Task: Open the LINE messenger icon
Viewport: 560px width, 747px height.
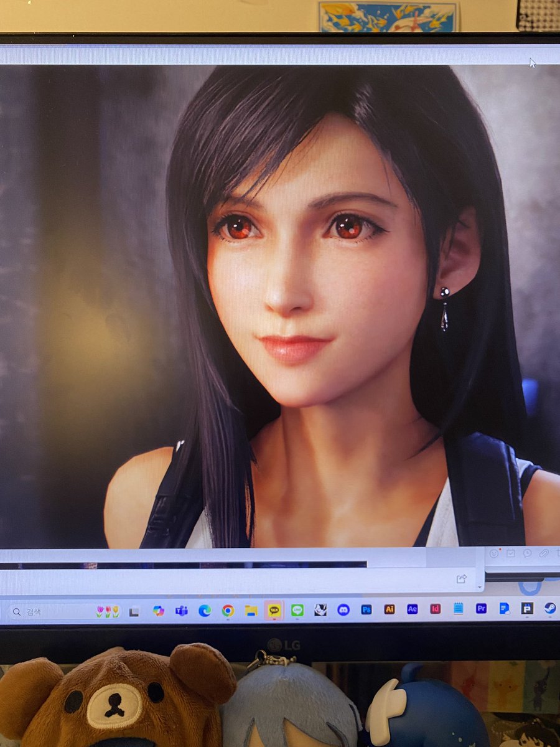Action: click(x=297, y=610)
